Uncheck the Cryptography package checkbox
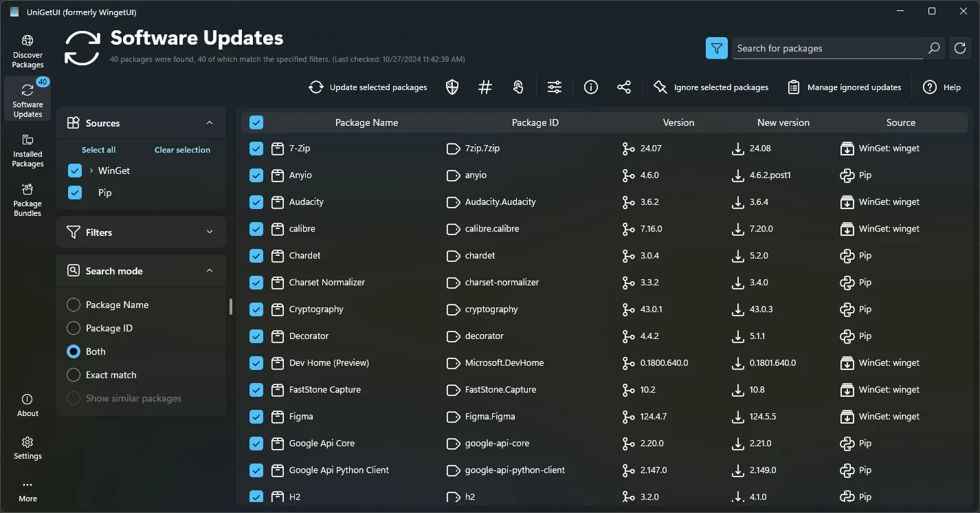The width and height of the screenshot is (980, 513). pos(256,309)
